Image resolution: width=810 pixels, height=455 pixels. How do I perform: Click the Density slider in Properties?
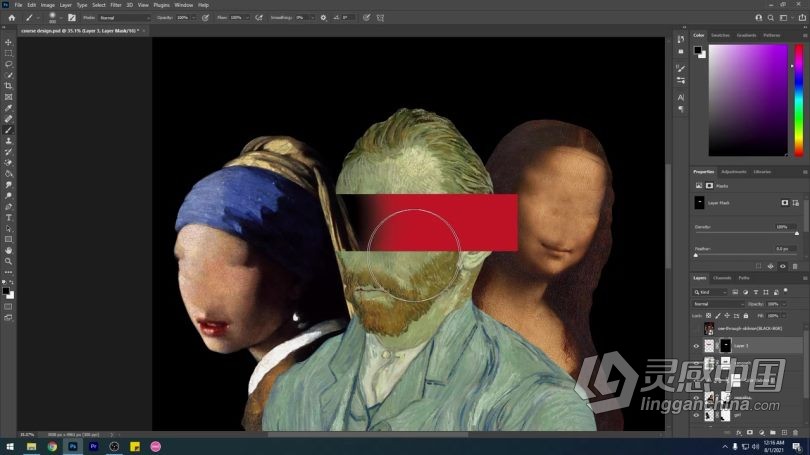tap(747, 233)
